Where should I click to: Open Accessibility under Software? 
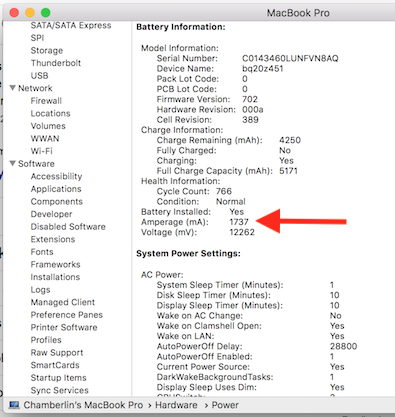[x=56, y=176]
